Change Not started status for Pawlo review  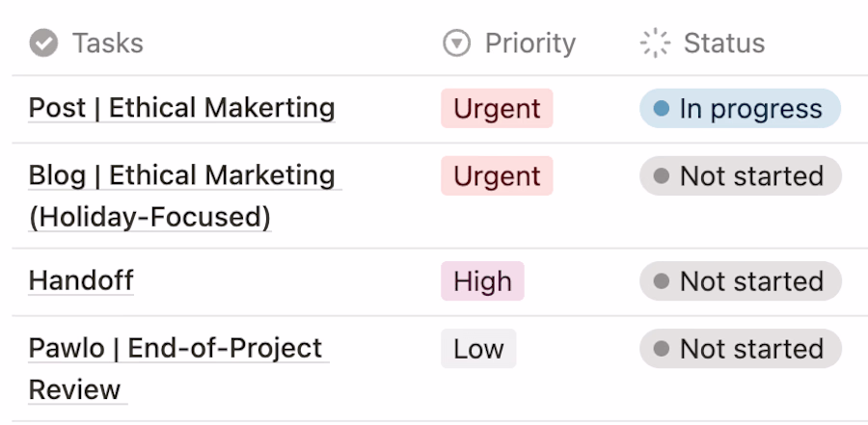(x=741, y=349)
